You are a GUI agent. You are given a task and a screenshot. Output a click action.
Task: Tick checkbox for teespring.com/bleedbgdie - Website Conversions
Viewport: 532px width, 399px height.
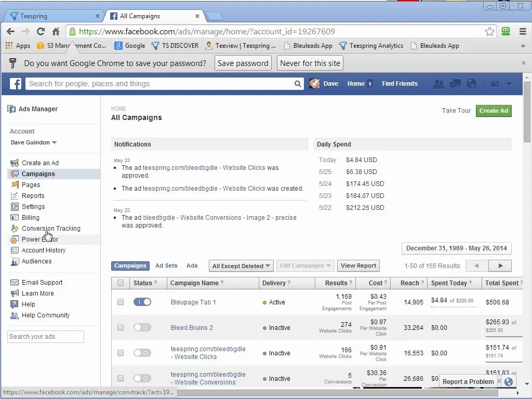[121, 378]
